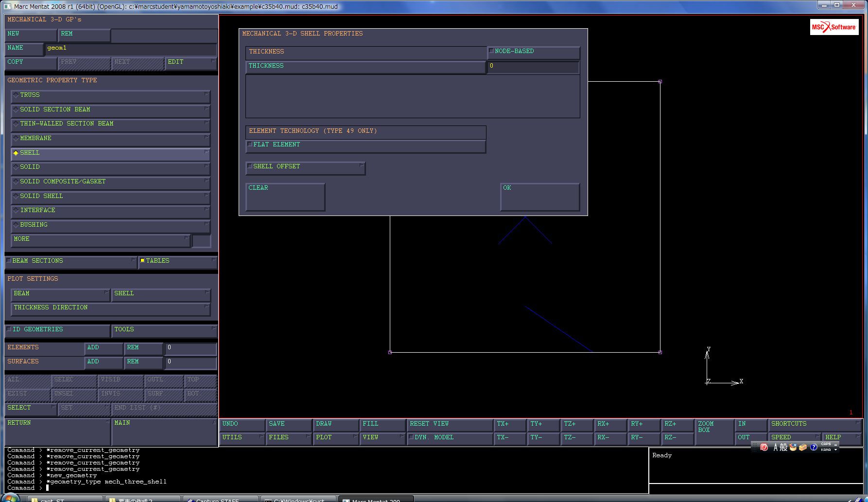Open the SELECT submenu
Viewport: 868px width, 502px height.
coord(31,409)
